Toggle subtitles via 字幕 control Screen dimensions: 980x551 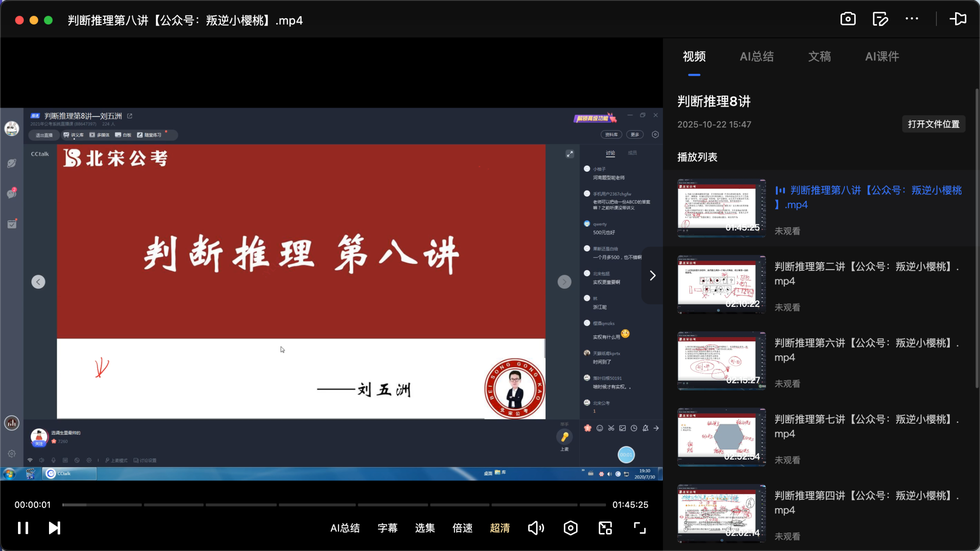(x=387, y=528)
